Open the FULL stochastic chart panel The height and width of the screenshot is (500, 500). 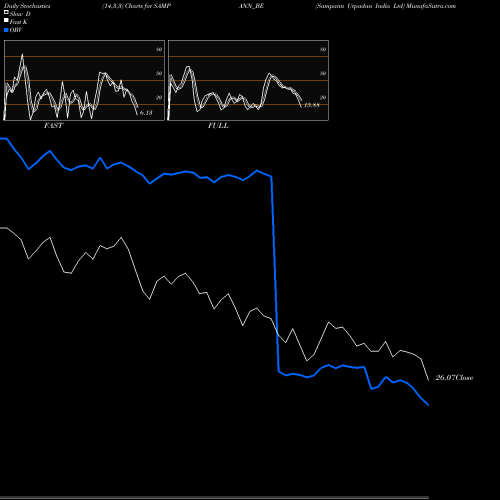point(248,80)
